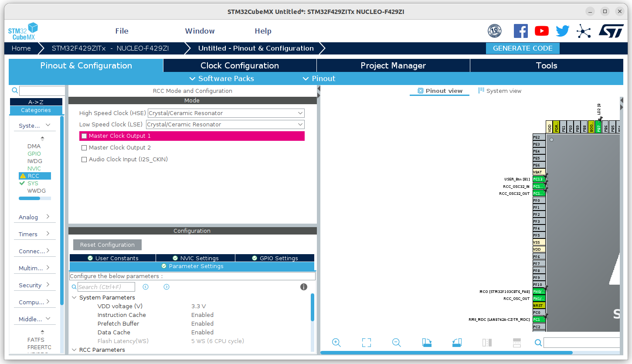632x364 pixels.
Task: Click the categories search magnifier icon
Action: (15, 91)
